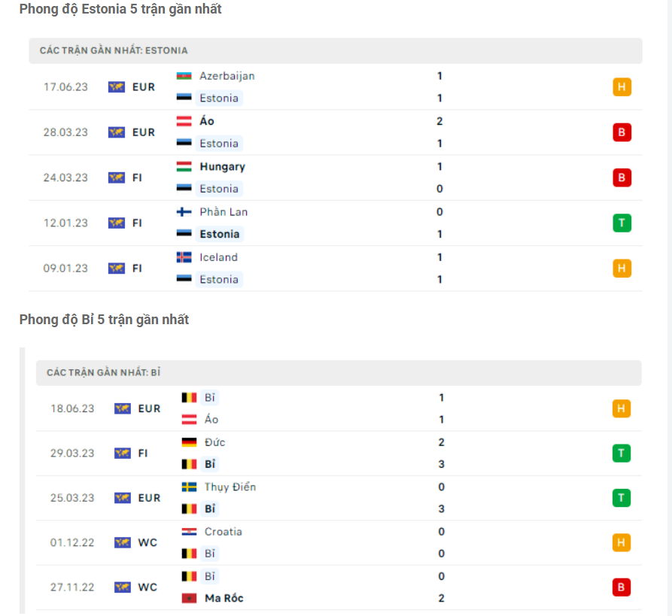Click the red B badge for the Áo match
Screen dimensions: 672x616
622,132
